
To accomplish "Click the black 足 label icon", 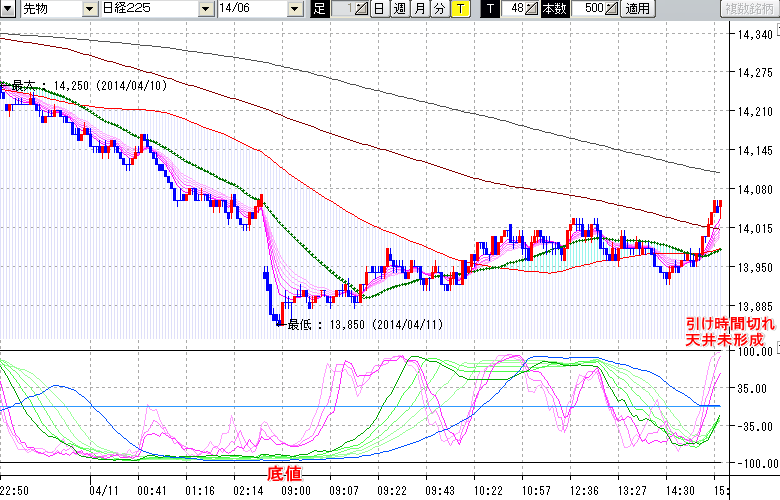I will tap(319, 9).
